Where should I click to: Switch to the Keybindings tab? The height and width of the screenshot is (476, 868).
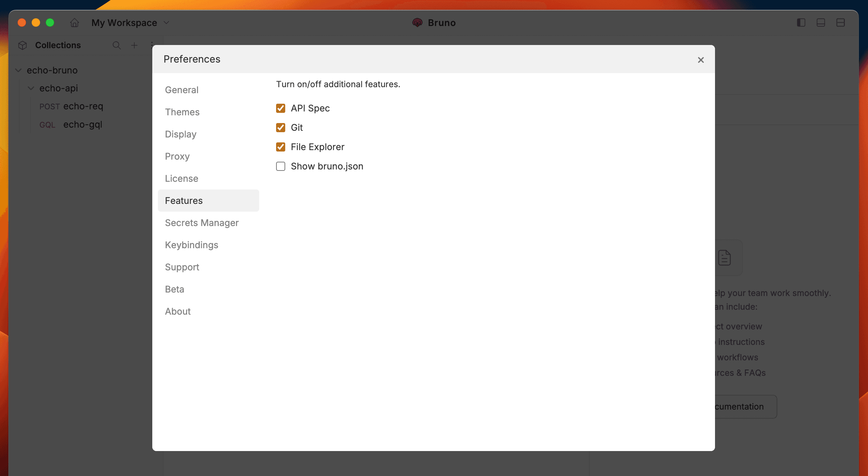(192, 245)
